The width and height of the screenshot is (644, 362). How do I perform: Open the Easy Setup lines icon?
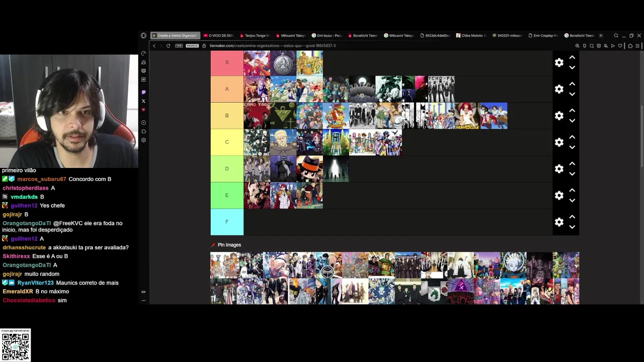[637, 46]
